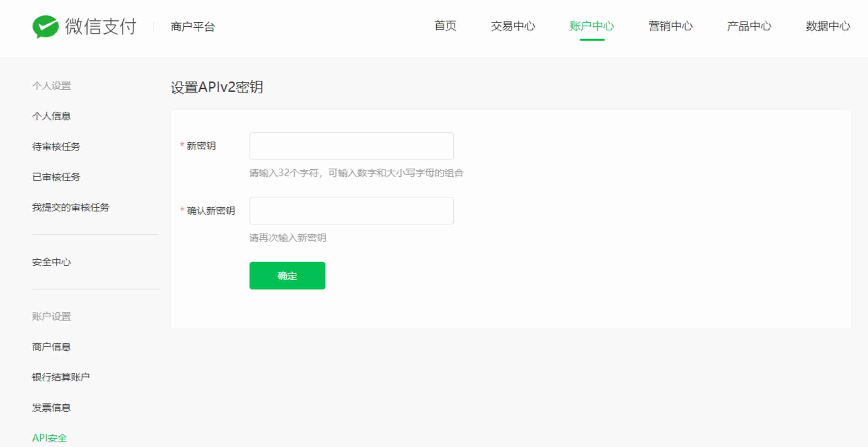Screen dimensions: 868x447
Task: Select API安全 in the sidebar
Action: coord(50,438)
